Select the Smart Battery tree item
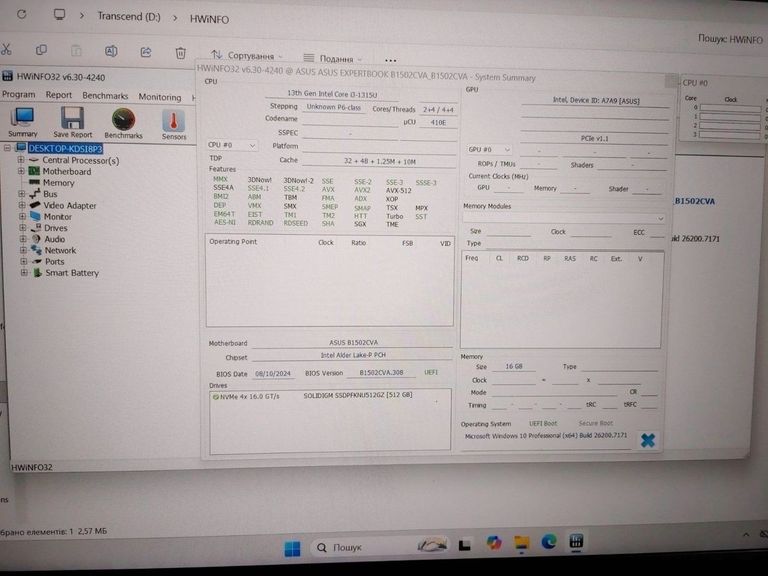Screen dimensions: 768x576 [71, 273]
